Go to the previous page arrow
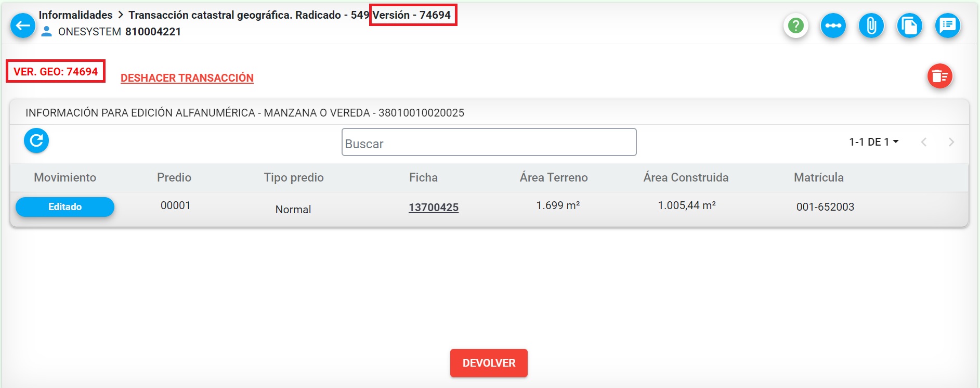Image resolution: width=980 pixels, height=388 pixels. (x=924, y=142)
